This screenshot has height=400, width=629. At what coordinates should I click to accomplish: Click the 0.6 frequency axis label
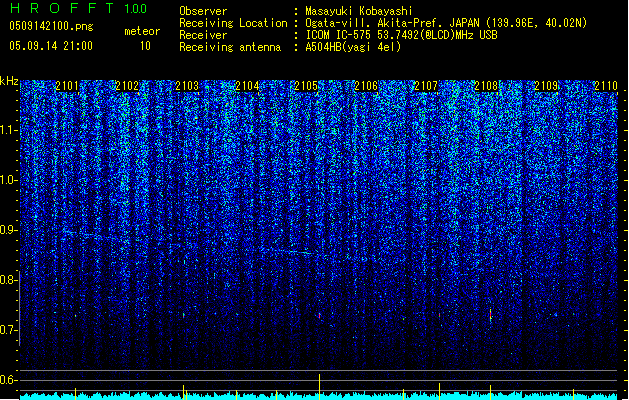[x=8, y=380]
